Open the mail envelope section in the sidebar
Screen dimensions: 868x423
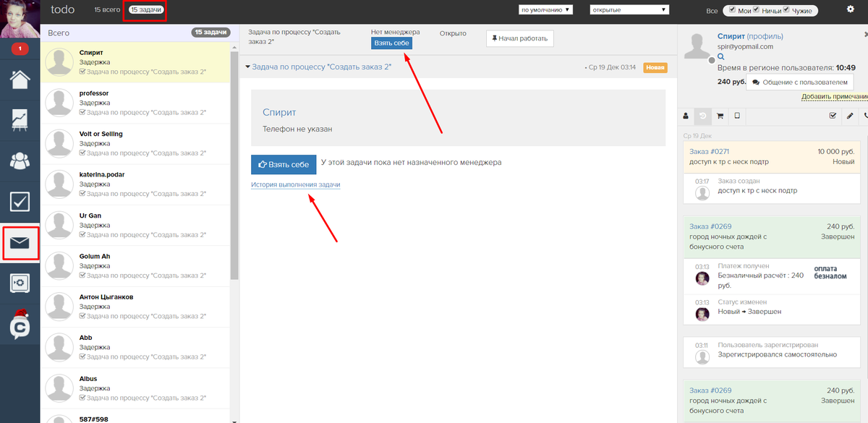20,242
